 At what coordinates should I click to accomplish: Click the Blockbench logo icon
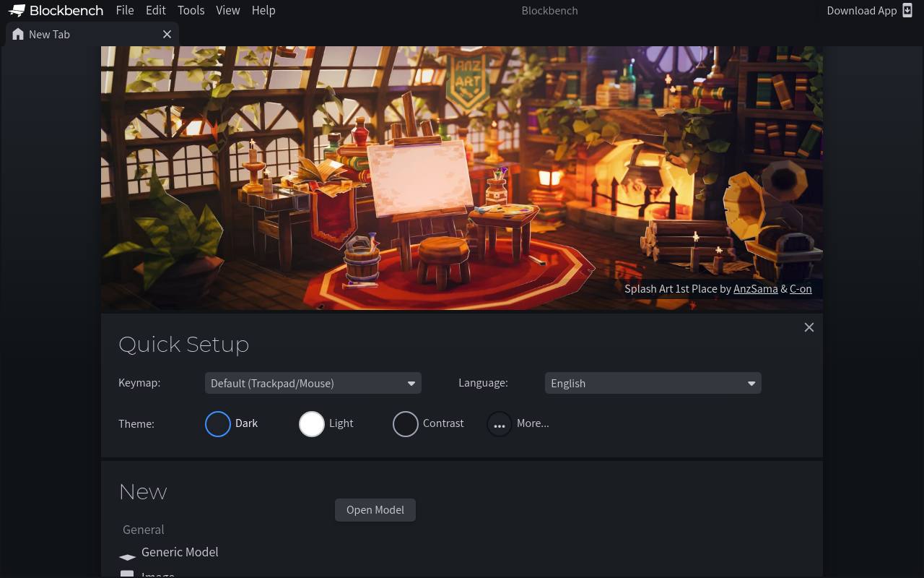17,10
